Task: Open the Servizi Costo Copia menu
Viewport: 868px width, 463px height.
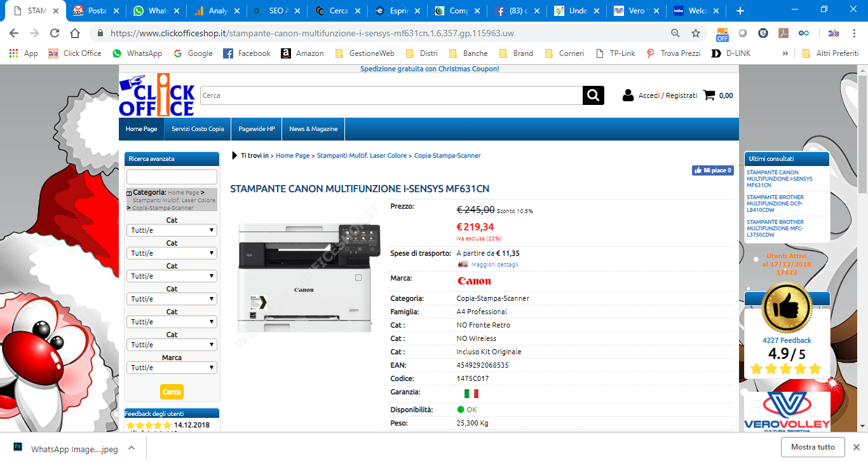Action: 198,129
